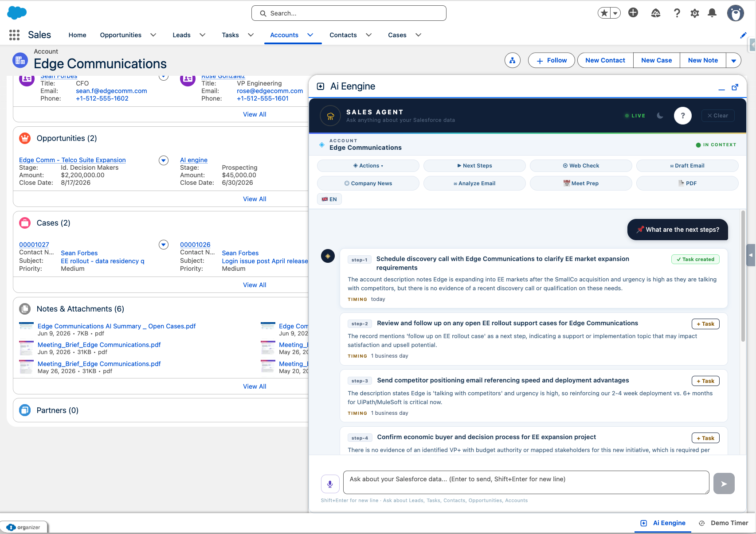Click the Notes & Attachments icon
756x534 pixels.
(x=25, y=309)
